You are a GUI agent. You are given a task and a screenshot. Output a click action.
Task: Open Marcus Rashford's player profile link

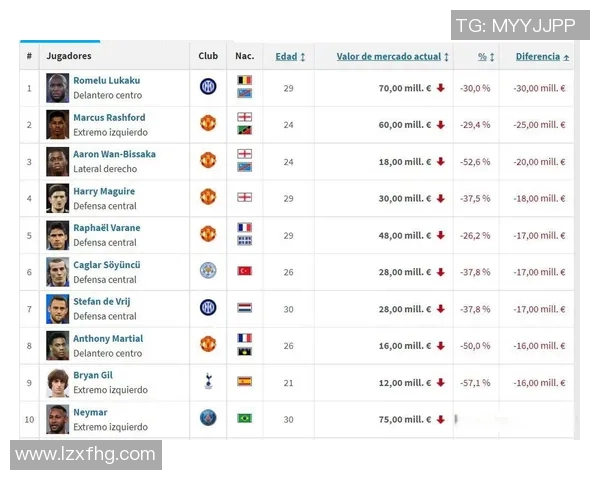pos(109,117)
